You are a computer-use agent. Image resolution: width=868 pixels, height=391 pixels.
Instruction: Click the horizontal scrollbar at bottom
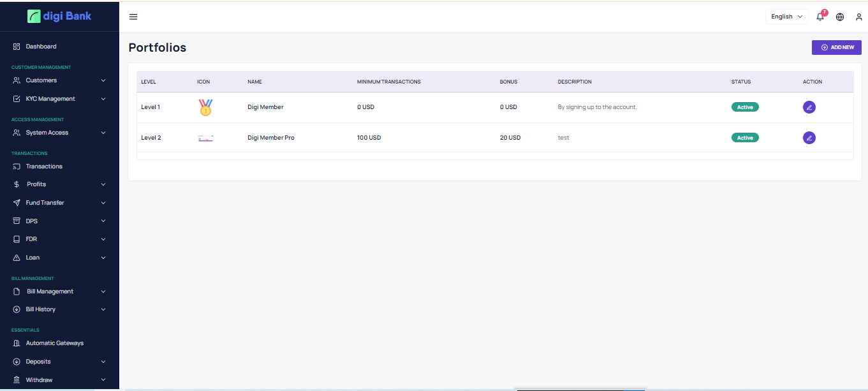pyautogui.click(x=580, y=389)
